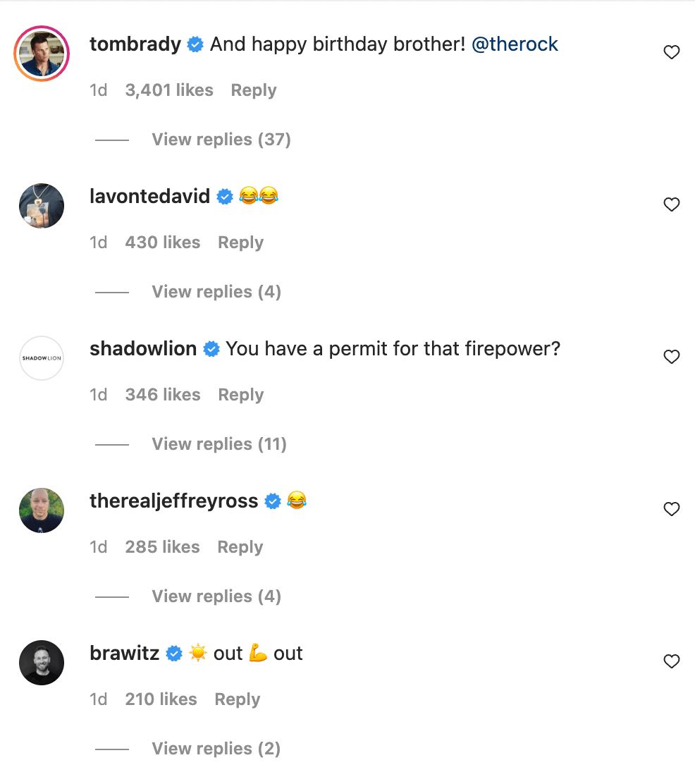Show the 430 likes on lavontedavid's comment

(163, 243)
